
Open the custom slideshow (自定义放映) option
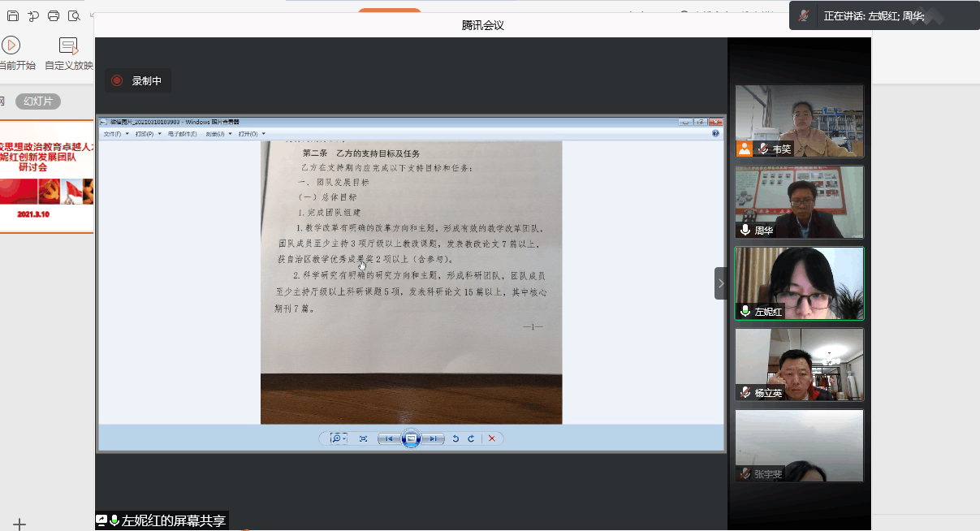point(69,45)
